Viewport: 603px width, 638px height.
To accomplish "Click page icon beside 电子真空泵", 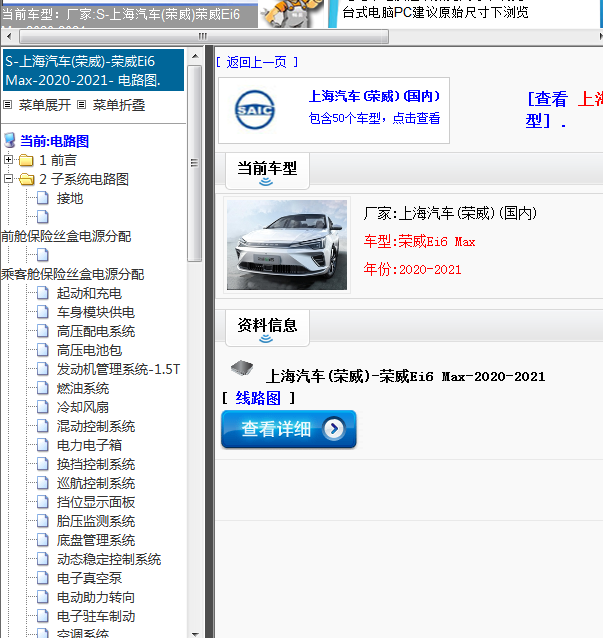I will click(43, 578).
